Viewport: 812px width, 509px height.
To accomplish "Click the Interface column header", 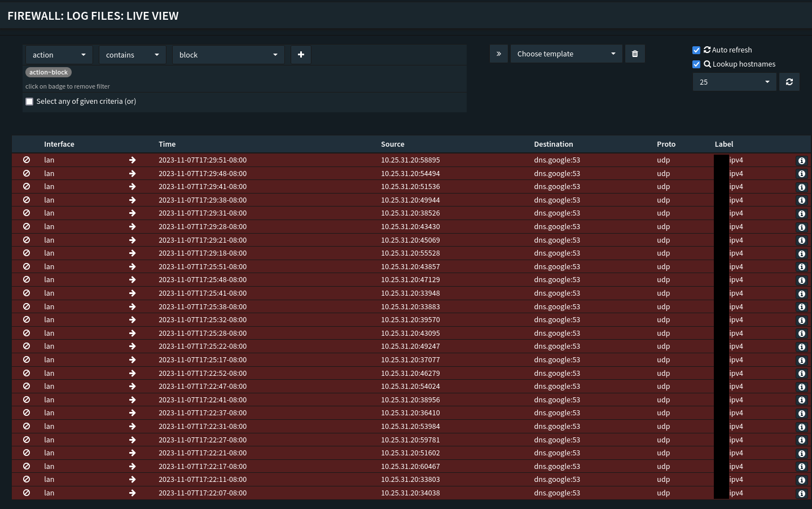I will (x=59, y=144).
